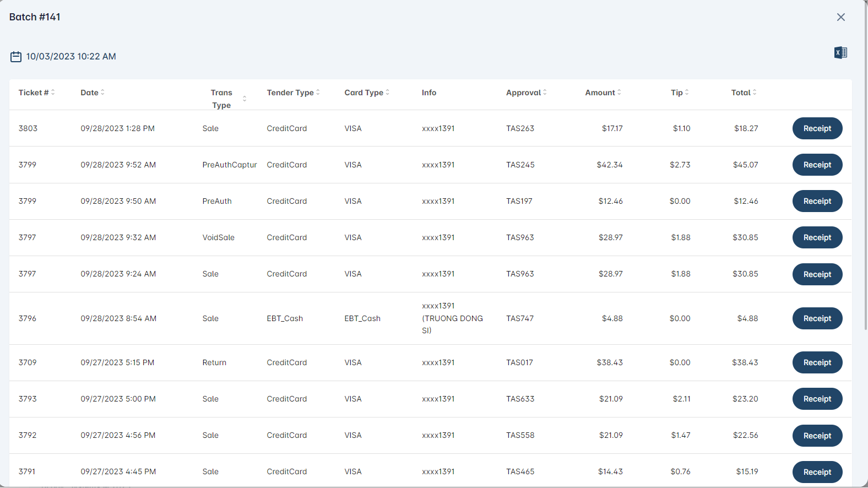Image resolution: width=868 pixels, height=488 pixels.
Task: Open Receipt for VoidSale transaction
Action: click(x=817, y=237)
